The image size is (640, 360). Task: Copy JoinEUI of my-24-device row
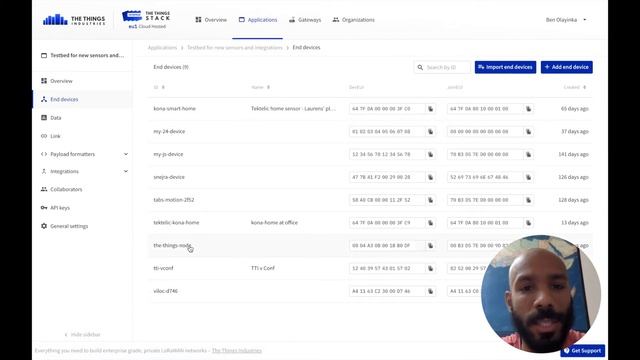click(528, 132)
